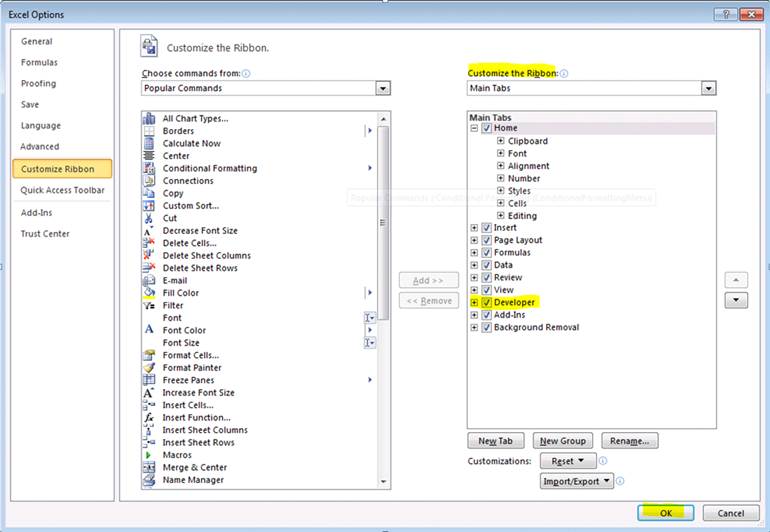Screen dimensions: 770x532
Task: Click the Merge & Center icon
Action: coord(149,467)
